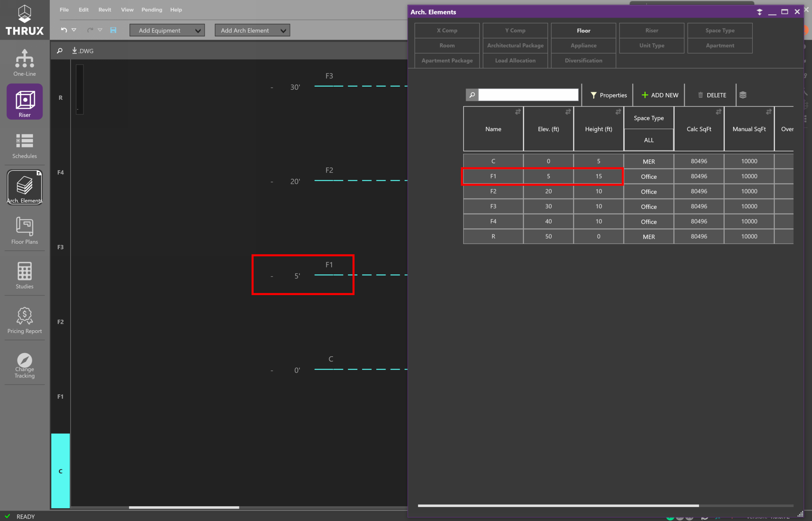Switch to the Apartment Package tab
Viewport: 812px width, 521px height.
coord(447,61)
